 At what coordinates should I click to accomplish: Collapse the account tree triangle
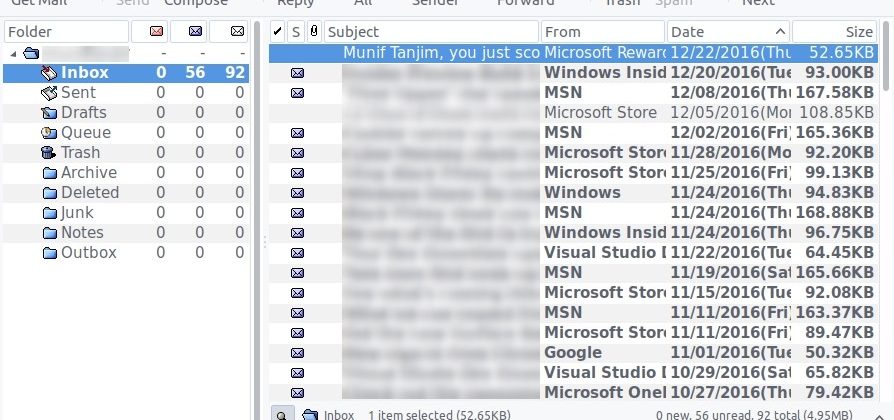(13, 54)
